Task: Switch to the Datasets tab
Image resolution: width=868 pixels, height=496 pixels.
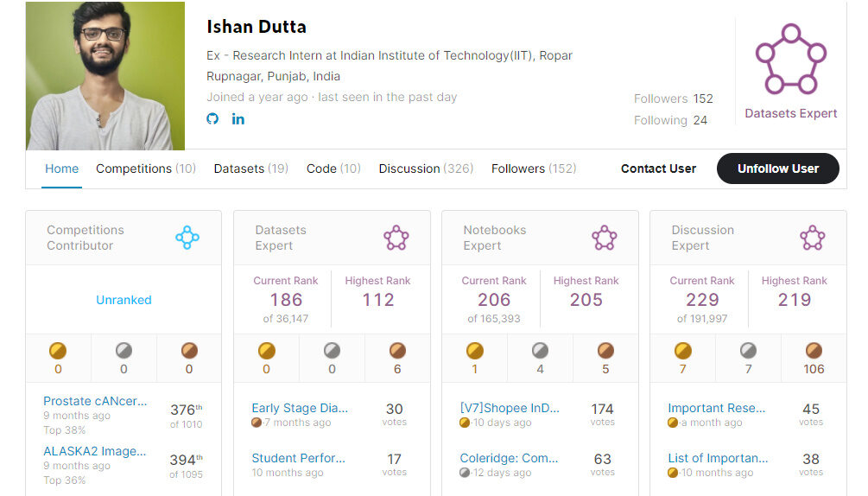Action: coord(250,169)
